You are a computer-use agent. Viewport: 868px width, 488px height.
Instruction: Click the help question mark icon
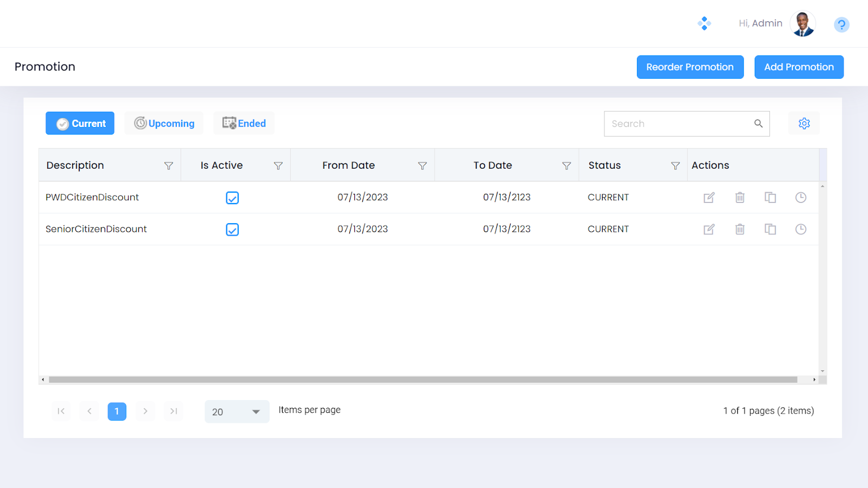(841, 24)
